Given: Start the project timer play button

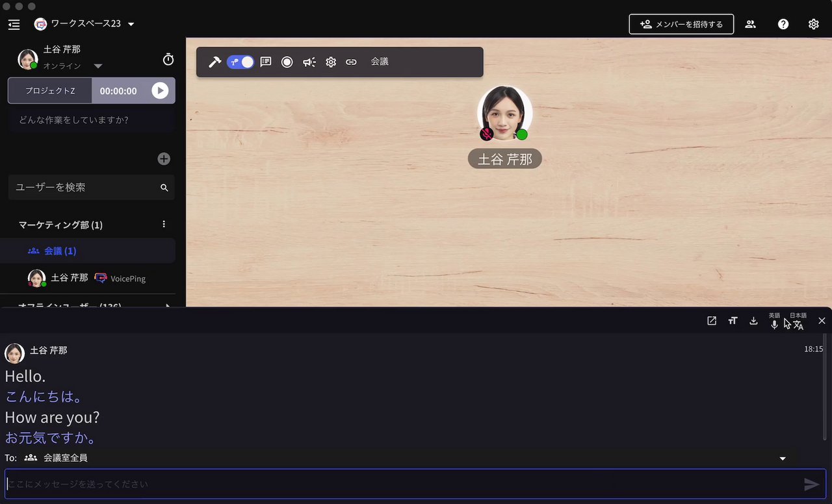Looking at the screenshot, I should (x=160, y=90).
